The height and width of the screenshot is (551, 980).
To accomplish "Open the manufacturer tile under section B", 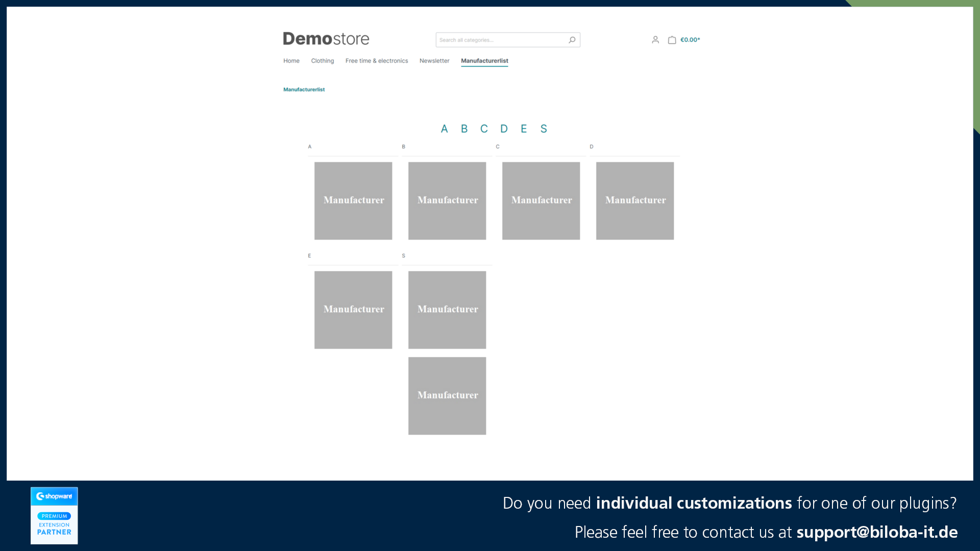I will point(447,201).
